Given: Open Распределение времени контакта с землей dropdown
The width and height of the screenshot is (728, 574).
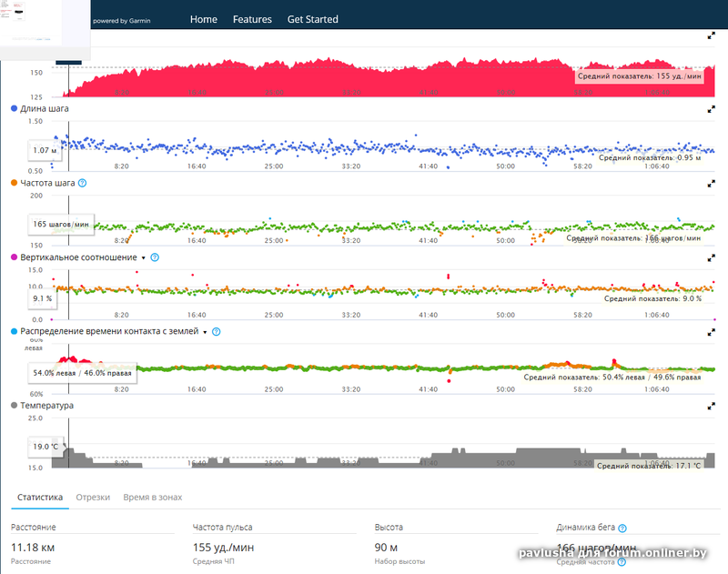Looking at the screenshot, I should 206,332.
